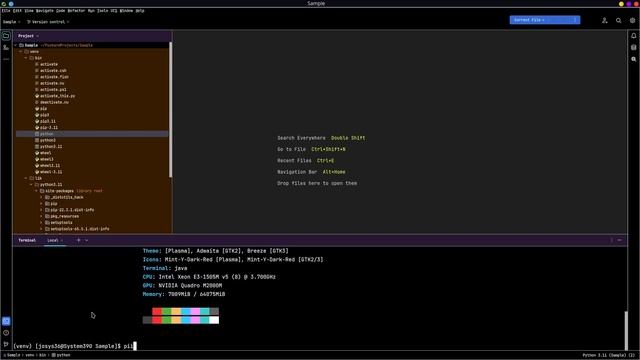Open the View menu

(29, 11)
